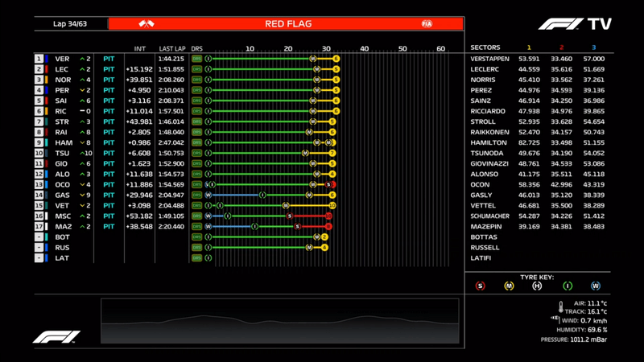The width and height of the screenshot is (644, 362).
Task: Click the track elevation profile graph
Action: click(x=279, y=321)
